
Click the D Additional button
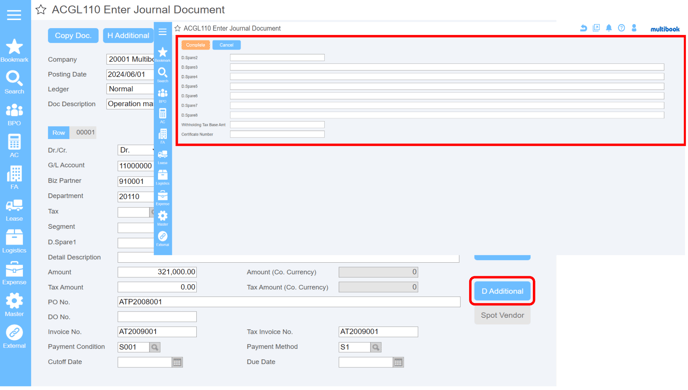(x=502, y=291)
